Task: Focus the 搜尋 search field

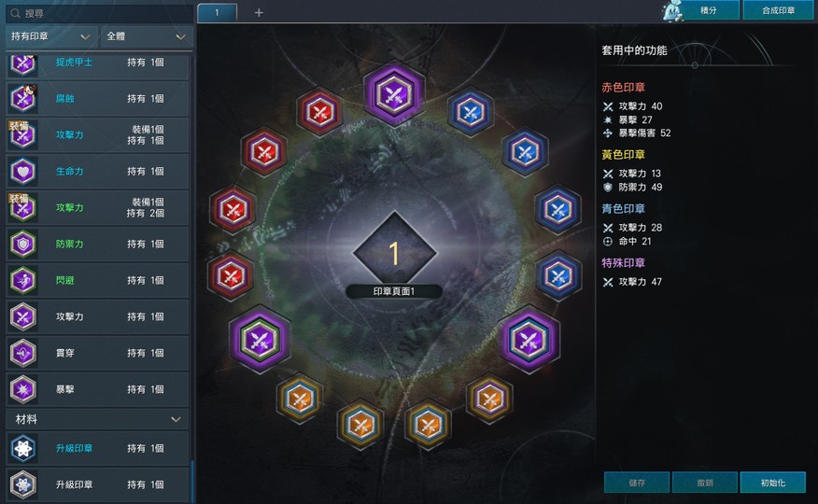Action: pyautogui.click(x=99, y=13)
